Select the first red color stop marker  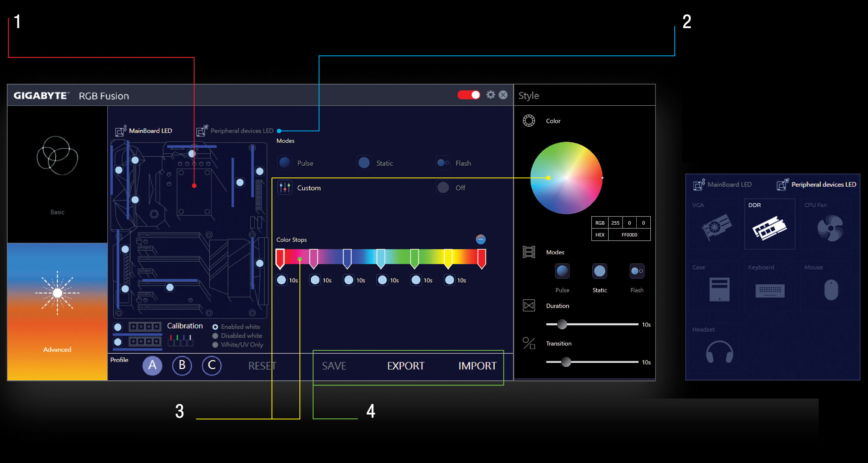(x=280, y=259)
